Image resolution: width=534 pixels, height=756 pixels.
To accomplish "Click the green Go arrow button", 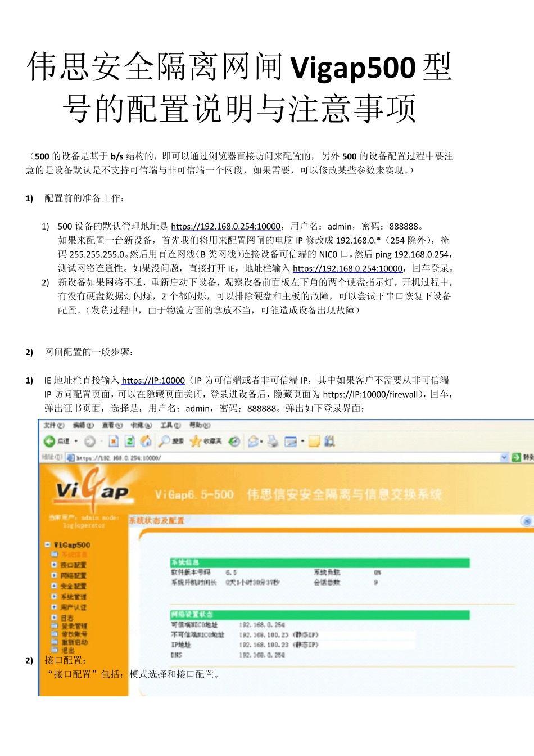I will (517, 457).
